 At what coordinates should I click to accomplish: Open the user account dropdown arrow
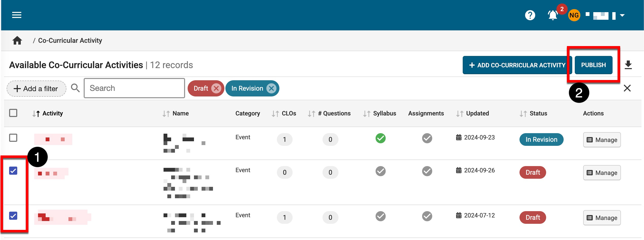point(622,15)
